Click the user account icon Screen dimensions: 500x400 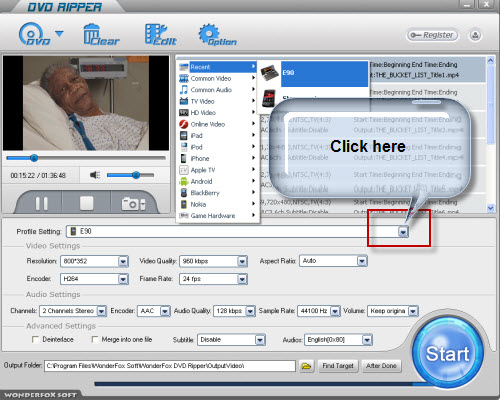(x=475, y=35)
